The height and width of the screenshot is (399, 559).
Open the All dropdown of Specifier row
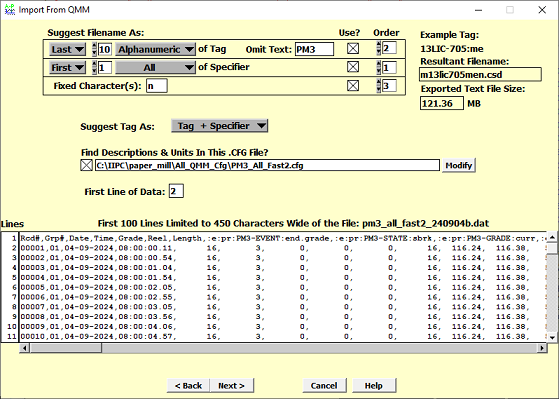click(155, 67)
